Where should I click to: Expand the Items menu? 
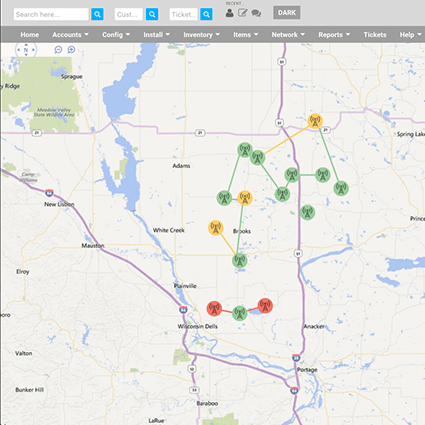point(246,35)
